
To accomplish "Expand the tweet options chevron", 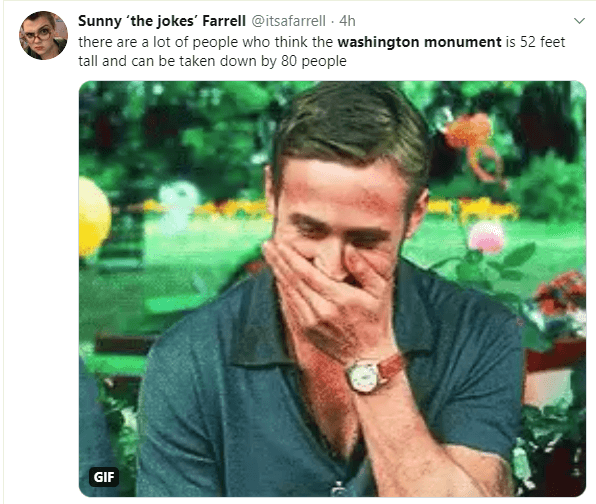I will click(x=579, y=21).
